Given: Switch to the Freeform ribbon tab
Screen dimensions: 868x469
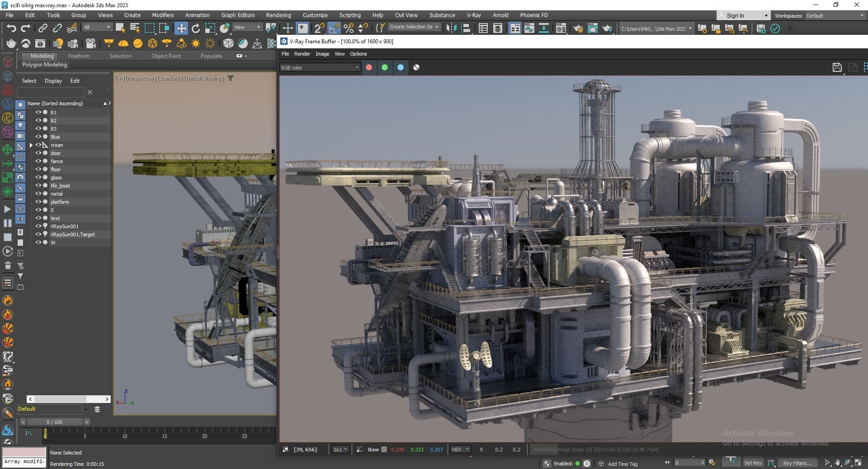Looking at the screenshot, I should pyautogui.click(x=79, y=56).
